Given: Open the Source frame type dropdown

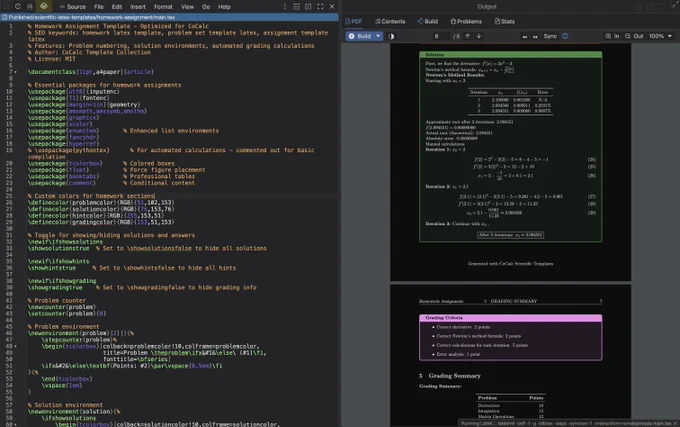Looking at the screenshot, I should tap(73, 7).
